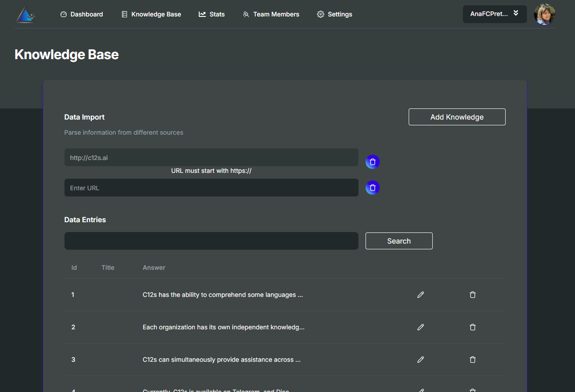Click the user profile avatar
This screenshot has width=575, height=392.
click(x=545, y=14)
